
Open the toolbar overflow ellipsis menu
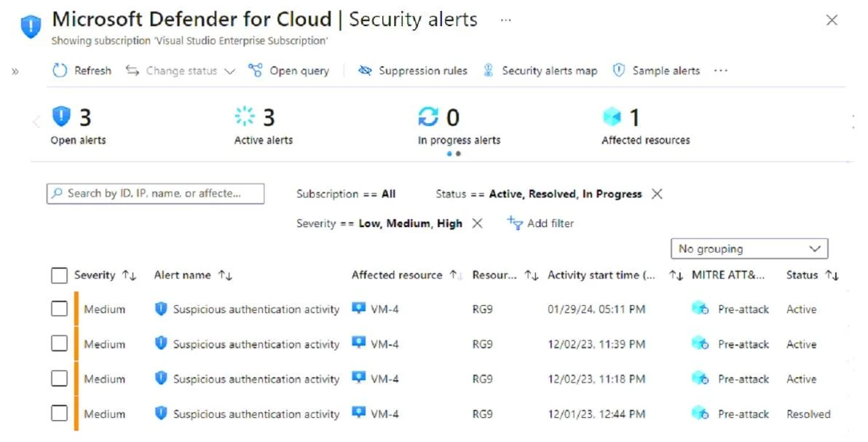click(721, 71)
